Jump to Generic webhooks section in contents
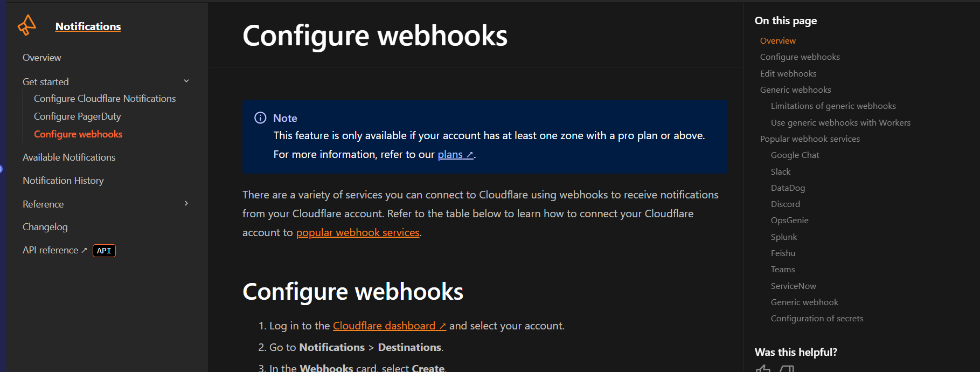The height and width of the screenshot is (372, 980). 795,90
